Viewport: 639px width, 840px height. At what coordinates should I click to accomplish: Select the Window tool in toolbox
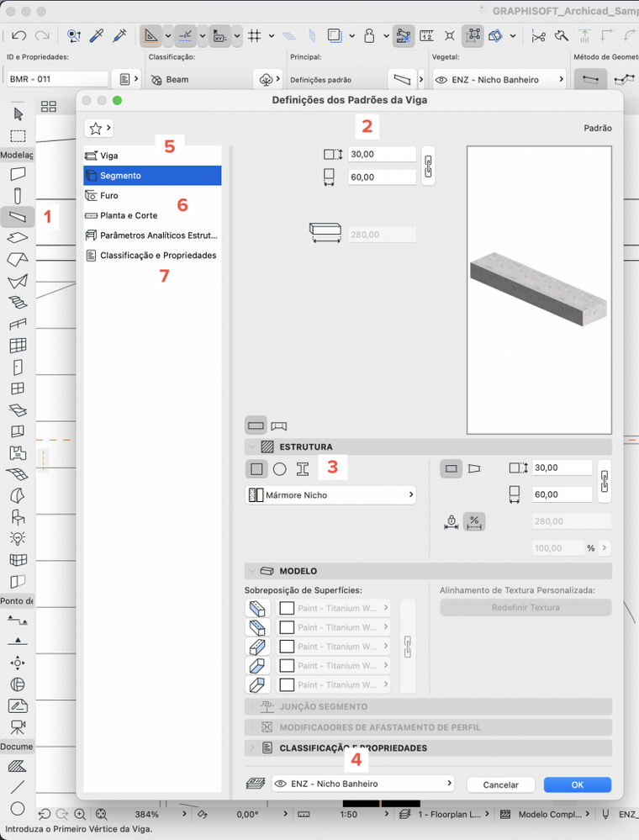pos(18,388)
